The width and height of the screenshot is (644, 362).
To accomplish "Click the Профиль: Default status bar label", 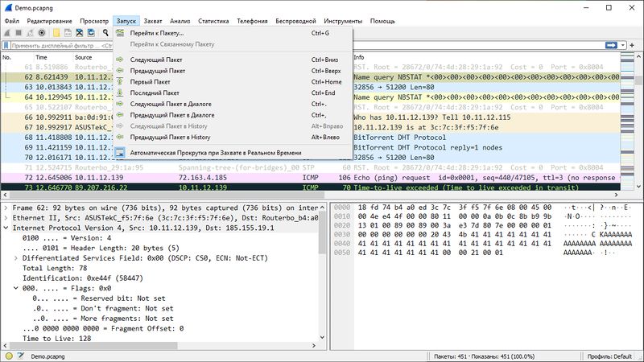I will point(609,356).
